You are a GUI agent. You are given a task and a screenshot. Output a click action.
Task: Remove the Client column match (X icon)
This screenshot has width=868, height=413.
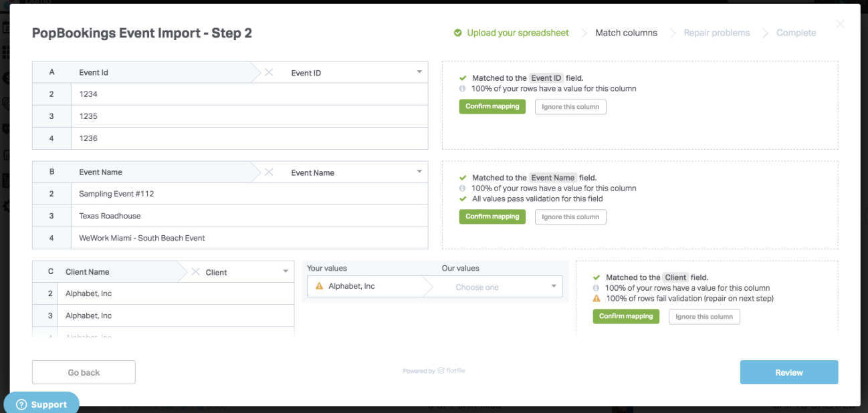tap(195, 272)
